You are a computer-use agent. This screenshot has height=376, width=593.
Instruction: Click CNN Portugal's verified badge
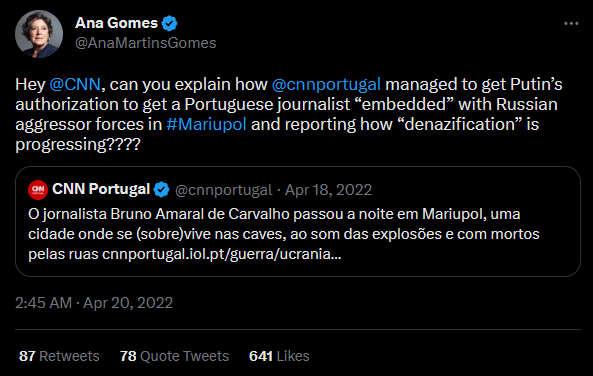point(161,190)
